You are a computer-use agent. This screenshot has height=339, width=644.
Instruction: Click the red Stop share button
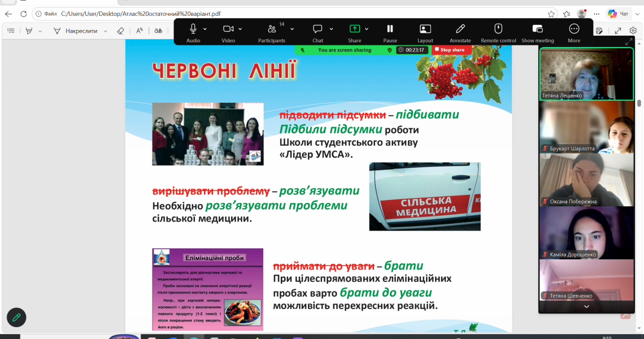450,50
